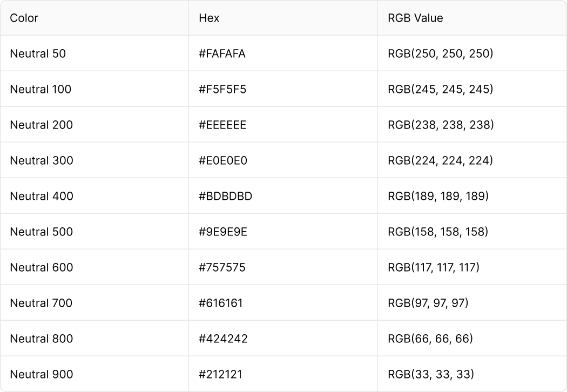The height and width of the screenshot is (392, 567).
Task: Click the Hex column header
Action: click(x=209, y=18)
